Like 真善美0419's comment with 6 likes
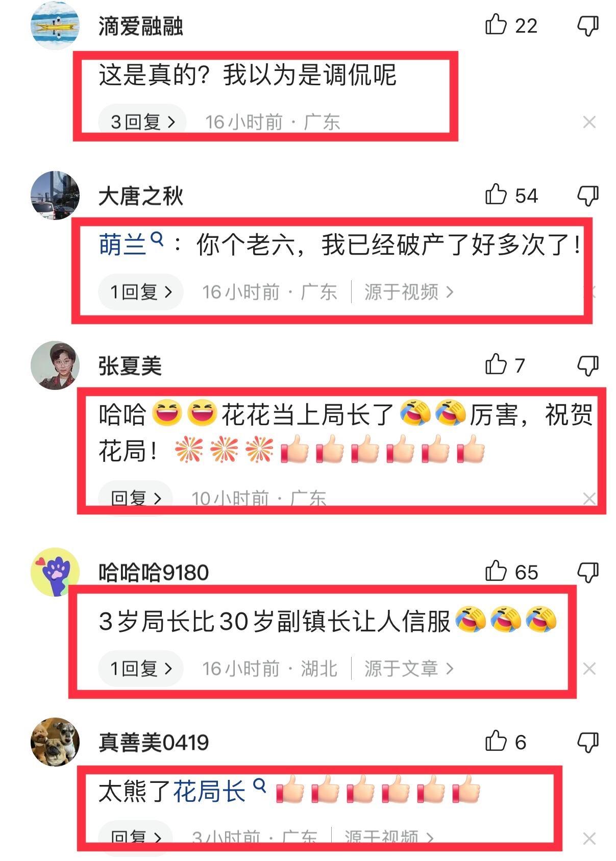The image size is (616, 861). point(496,741)
